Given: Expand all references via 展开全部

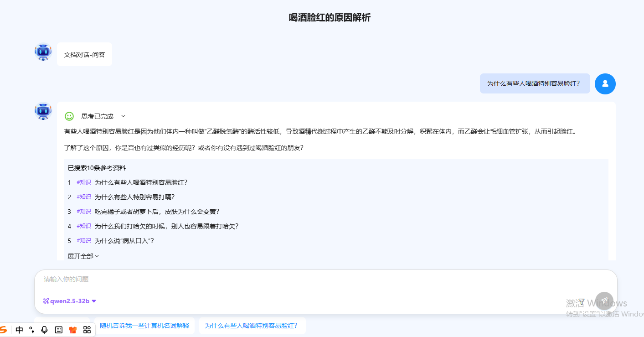Looking at the screenshot, I should 83,256.
